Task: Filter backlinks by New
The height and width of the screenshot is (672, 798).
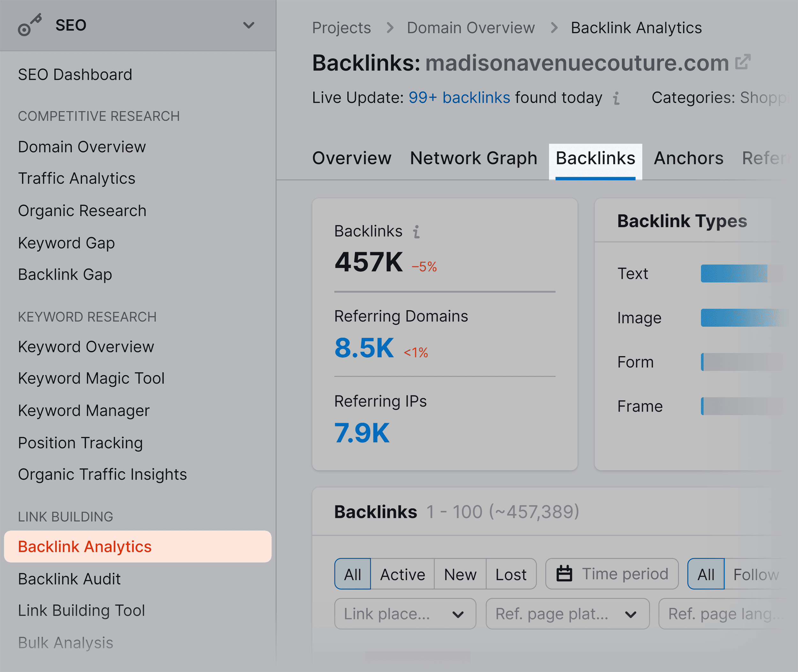Action: tap(460, 574)
